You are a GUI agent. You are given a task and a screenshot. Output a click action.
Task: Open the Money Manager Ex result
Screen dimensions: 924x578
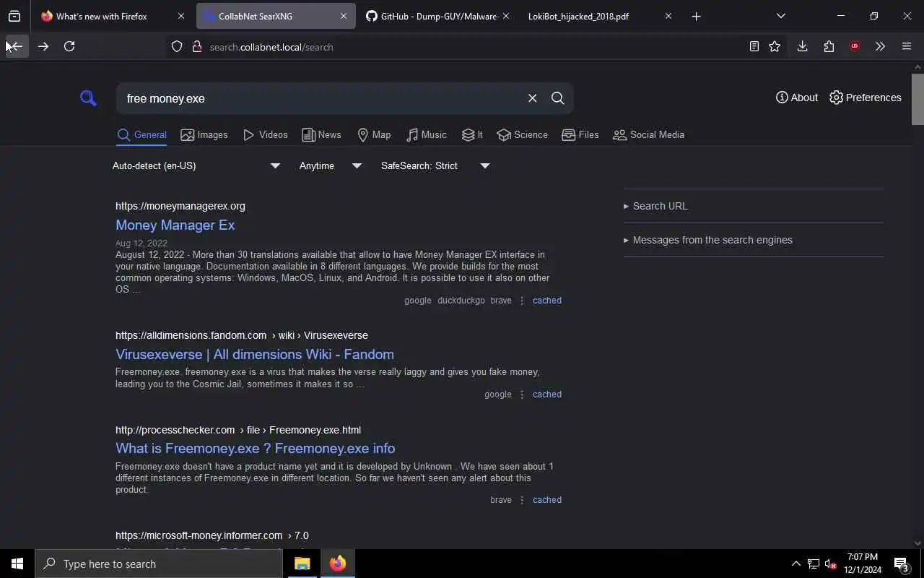[x=175, y=225]
